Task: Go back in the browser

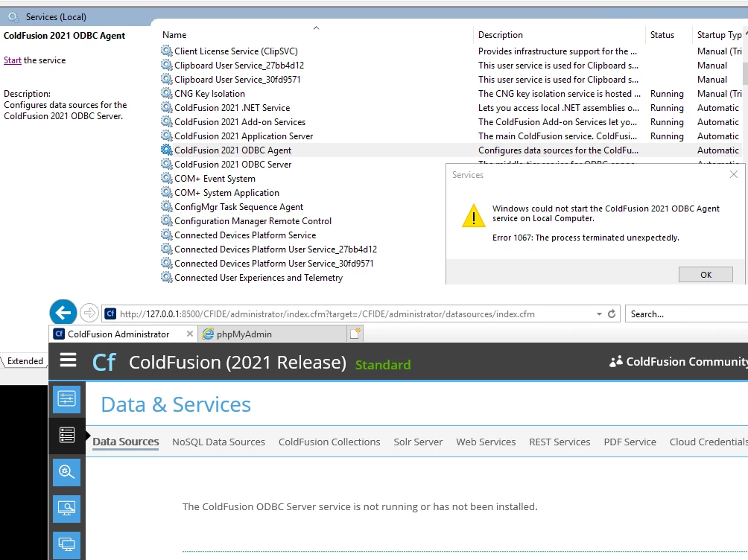Action: click(63, 314)
